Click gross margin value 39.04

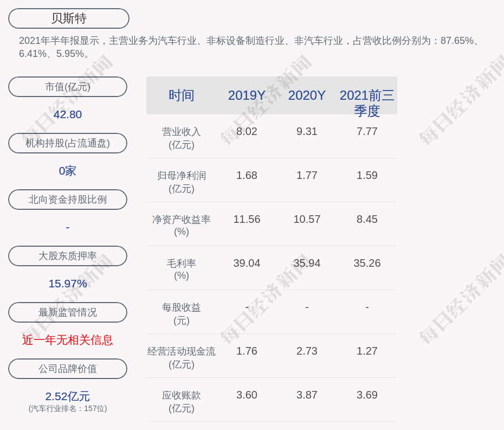[x=247, y=263]
